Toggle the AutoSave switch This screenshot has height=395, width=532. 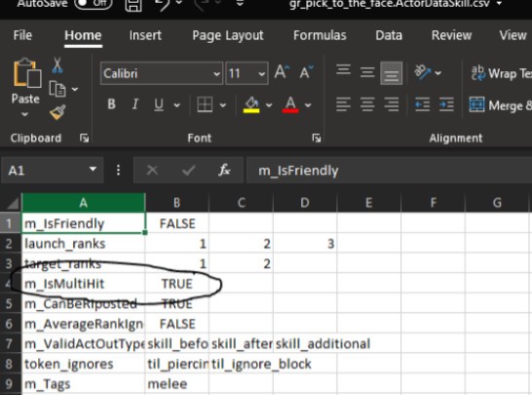(x=93, y=3)
